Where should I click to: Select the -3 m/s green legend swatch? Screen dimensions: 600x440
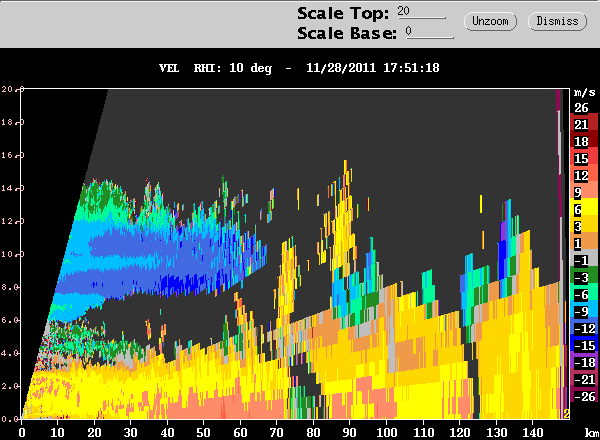[584, 275]
